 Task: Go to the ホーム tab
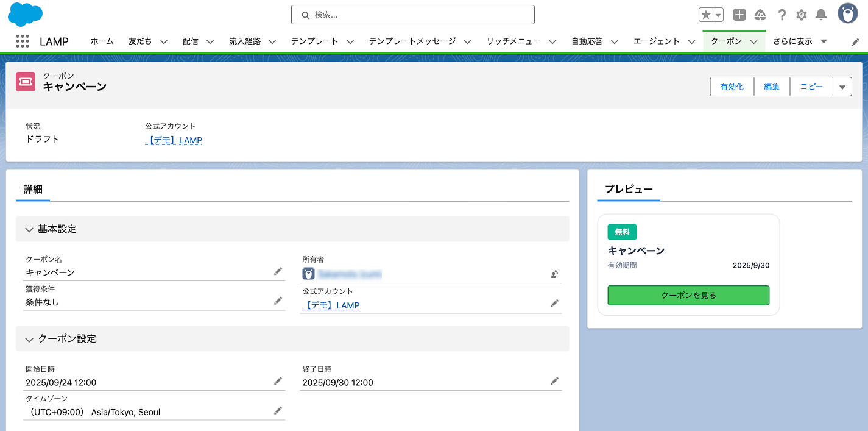102,41
